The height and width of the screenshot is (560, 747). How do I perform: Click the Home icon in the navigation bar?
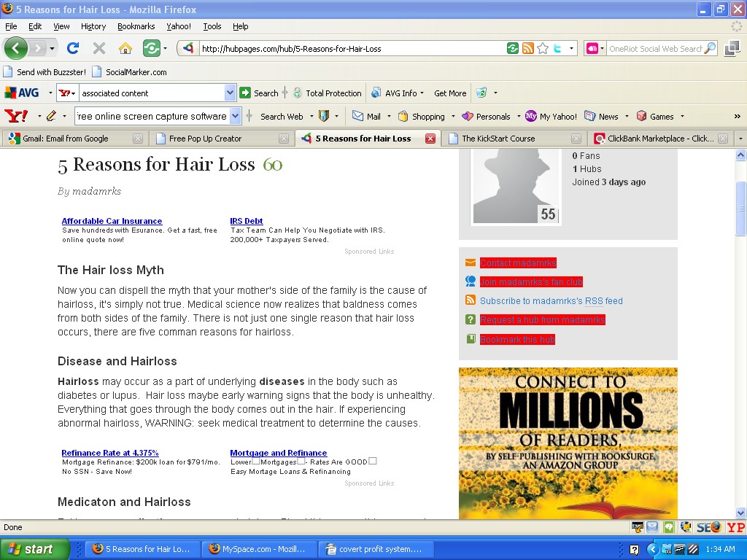(125, 48)
